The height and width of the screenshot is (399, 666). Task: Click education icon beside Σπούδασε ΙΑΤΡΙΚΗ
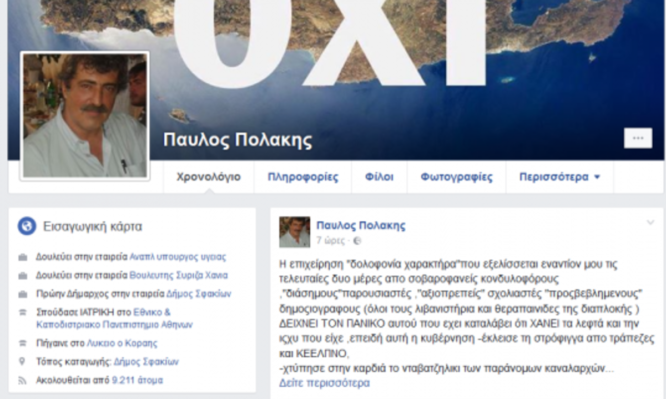(x=23, y=312)
